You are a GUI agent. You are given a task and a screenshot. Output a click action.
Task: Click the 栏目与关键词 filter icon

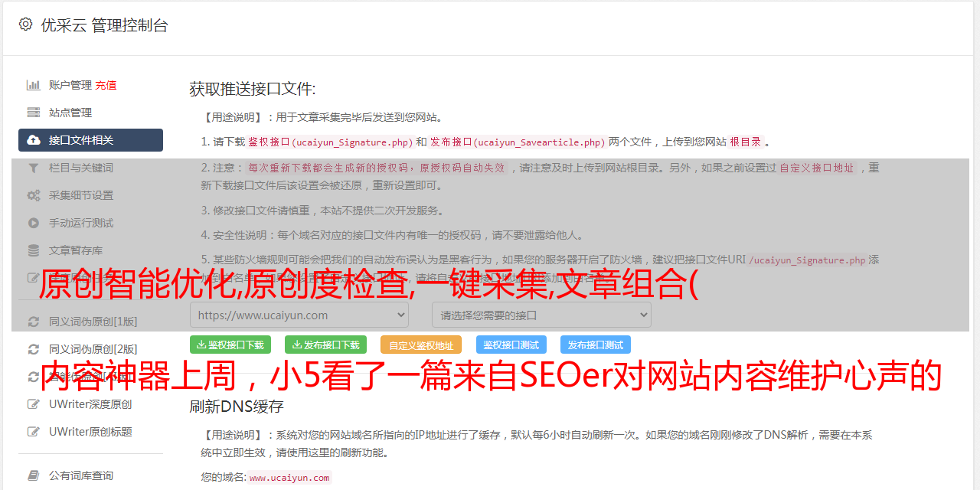tap(34, 168)
